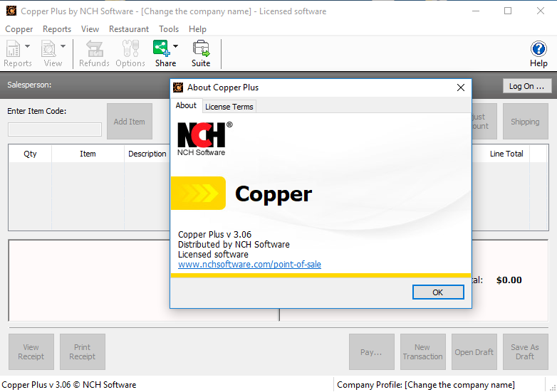
Task: Click 'Distributed by NCH Software' text
Action: [234, 245]
